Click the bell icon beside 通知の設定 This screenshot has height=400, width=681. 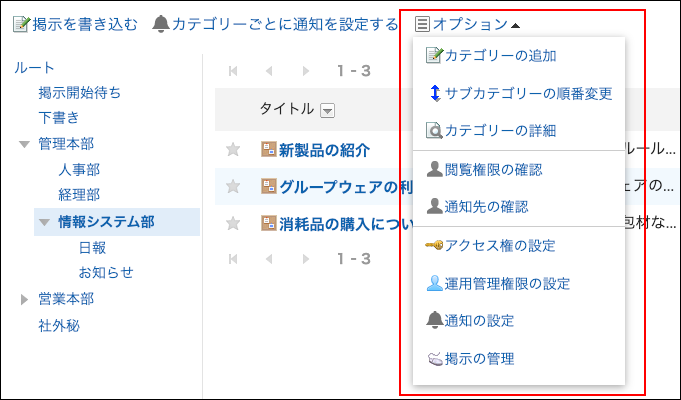[433, 321]
